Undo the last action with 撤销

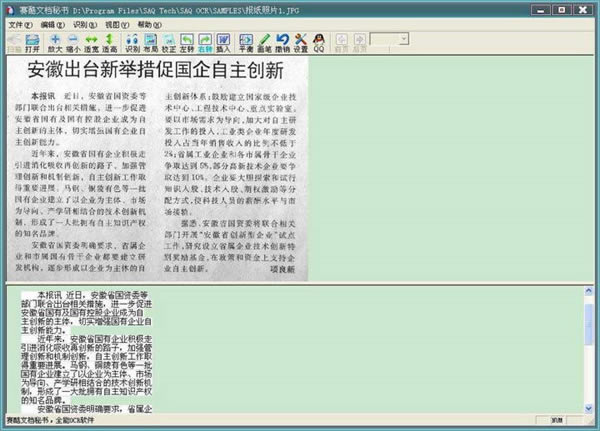283,42
